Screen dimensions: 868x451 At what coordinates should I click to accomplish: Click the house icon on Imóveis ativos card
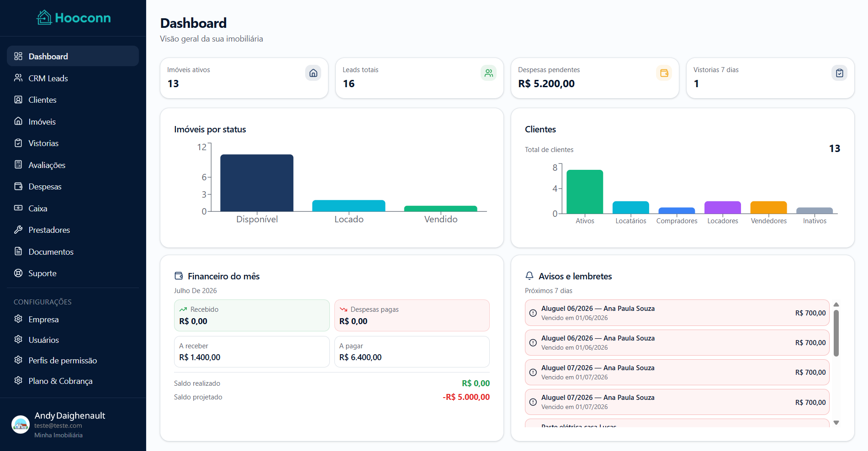click(x=313, y=73)
